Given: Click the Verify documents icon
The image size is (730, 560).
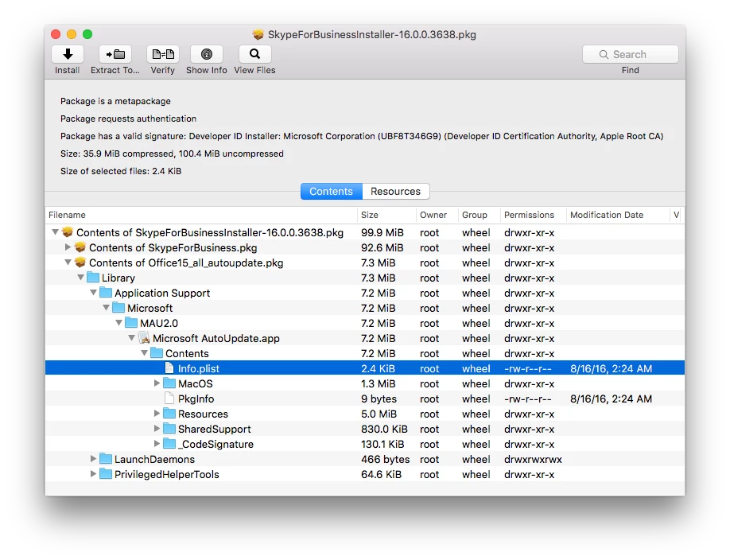Looking at the screenshot, I should 163,54.
